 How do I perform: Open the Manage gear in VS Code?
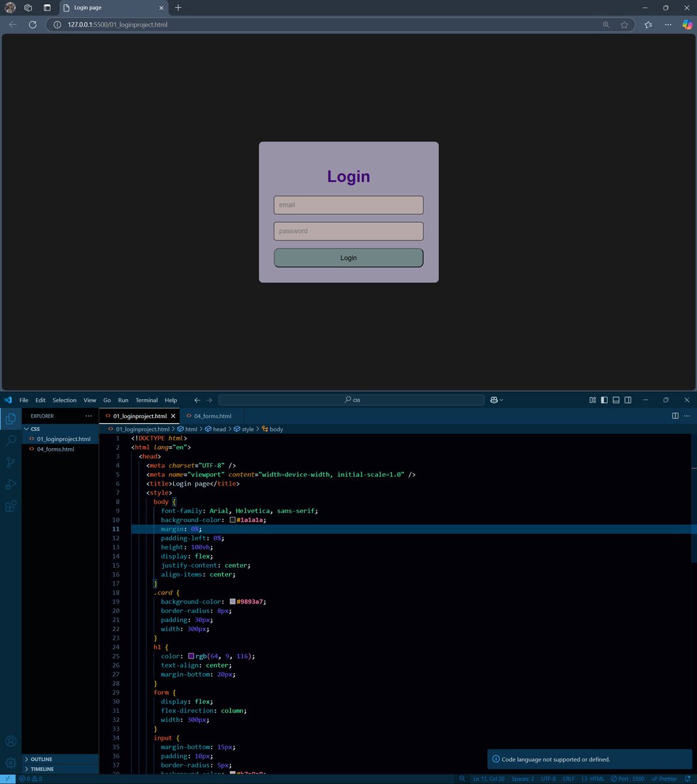[10, 762]
